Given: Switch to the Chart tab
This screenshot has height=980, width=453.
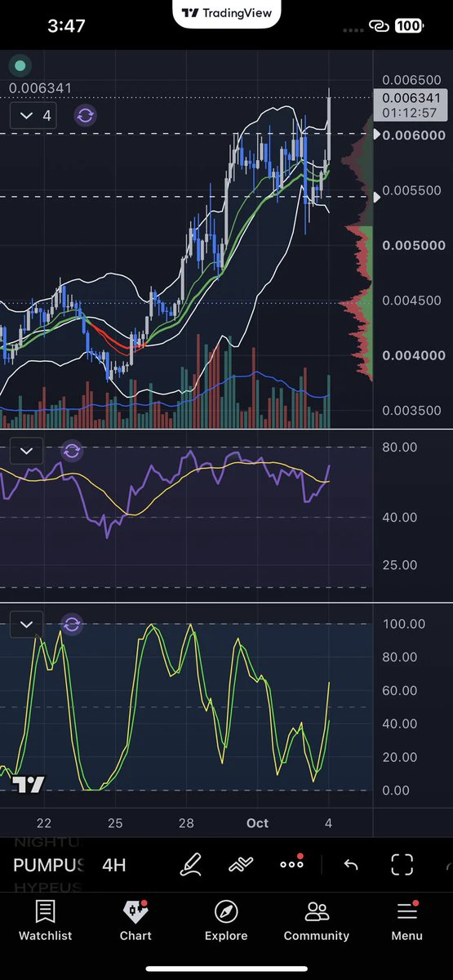Looking at the screenshot, I should [135, 920].
